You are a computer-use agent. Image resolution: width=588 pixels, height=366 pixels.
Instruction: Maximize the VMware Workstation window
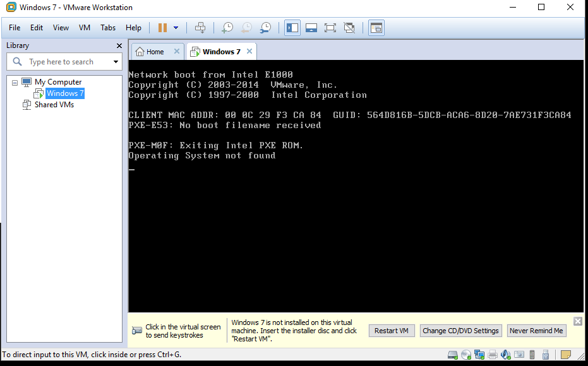pos(541,7)
